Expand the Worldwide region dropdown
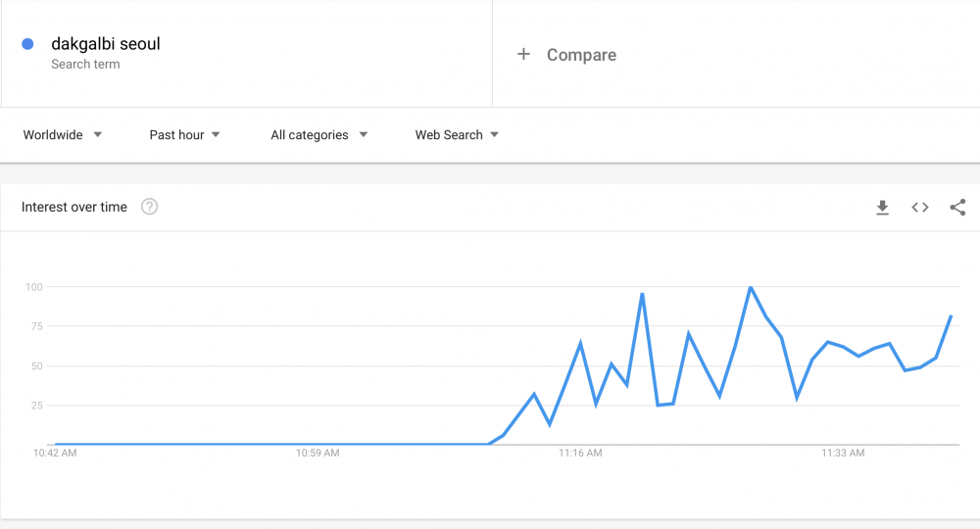The image size is (980, 529). click(63, 135)
